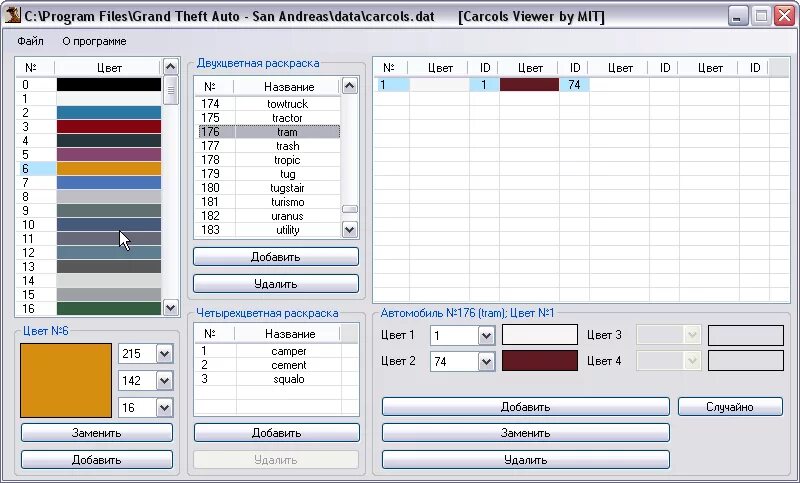Image resolution: width=800 pixels, height=483 pixels.
Task: Select slate blue color row number 10
Action: (89, 224)
